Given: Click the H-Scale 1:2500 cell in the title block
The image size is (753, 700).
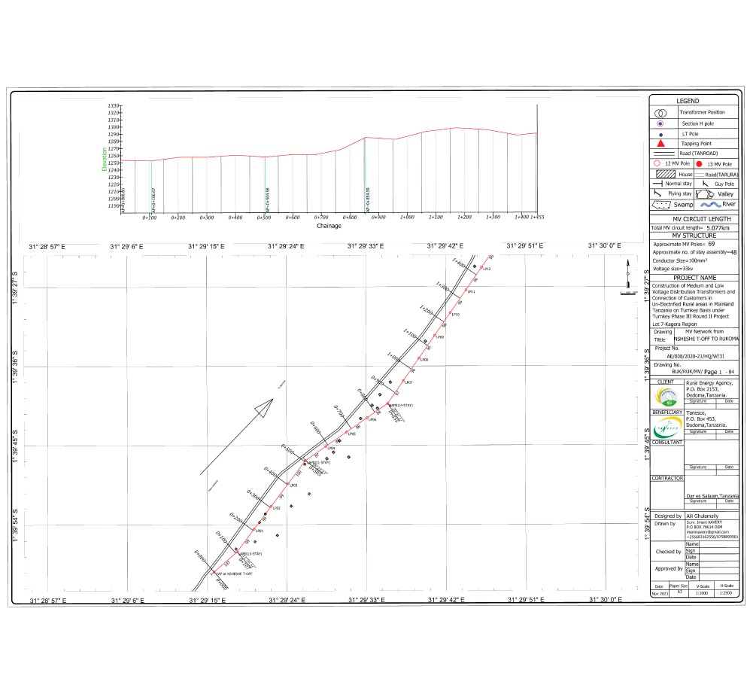Looking at the screenshot, I should (x=726, y=593).
